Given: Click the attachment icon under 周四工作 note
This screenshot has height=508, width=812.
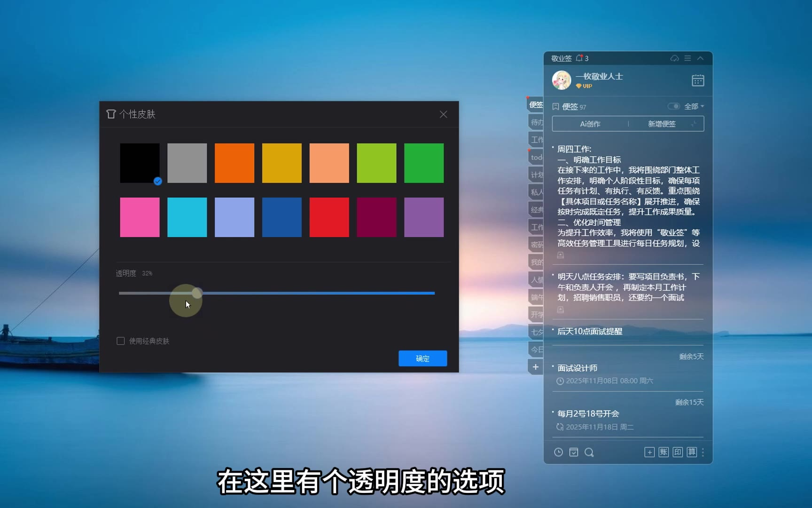Looking at the screenshot, I should tap(561, 255).
